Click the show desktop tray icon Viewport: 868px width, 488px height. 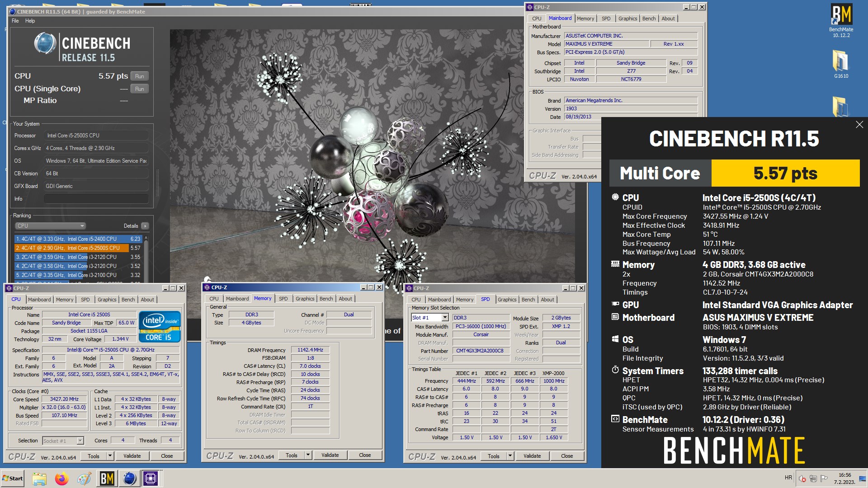click(x=863, y=479)
